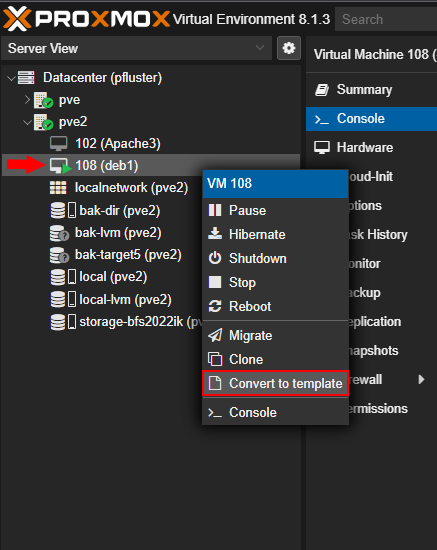Open the Server View dropdown
The height and width of the screenshot is (550, 437).
(x=136, y=48)
